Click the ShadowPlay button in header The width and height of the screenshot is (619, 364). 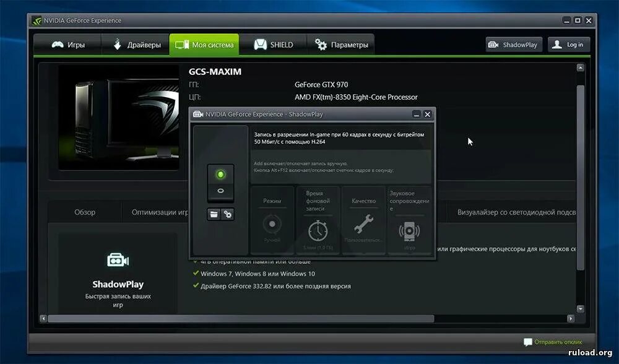click(x=514, y=45)
